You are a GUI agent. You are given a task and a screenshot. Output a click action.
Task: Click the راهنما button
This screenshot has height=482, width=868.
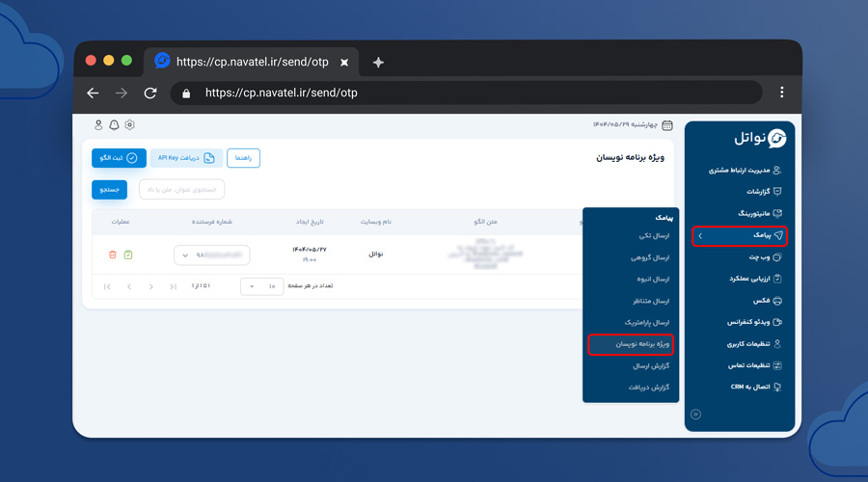[x=243, y=158]
